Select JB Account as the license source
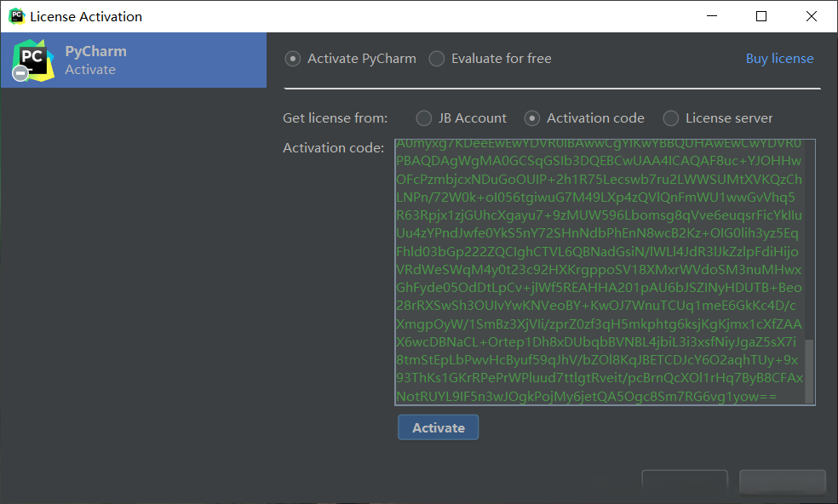 (424, 118)
